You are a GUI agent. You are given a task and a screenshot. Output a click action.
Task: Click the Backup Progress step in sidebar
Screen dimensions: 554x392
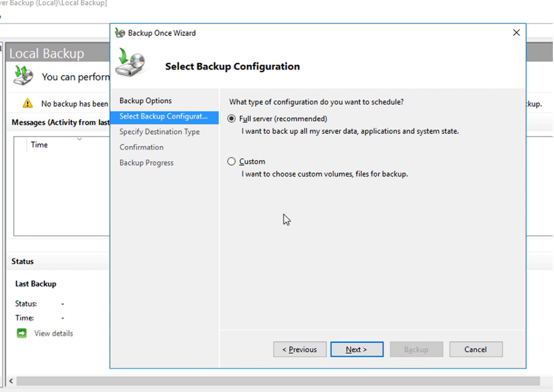pyautogui.click(x=146, y=163)
